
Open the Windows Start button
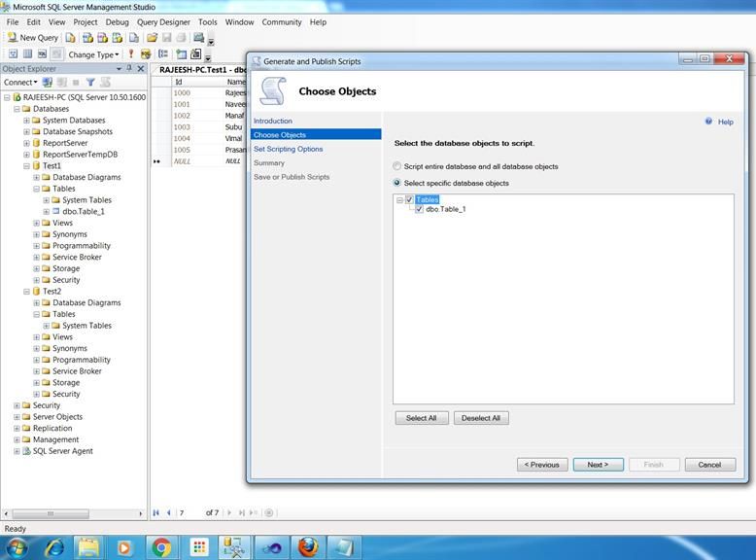tap(17, 548)
